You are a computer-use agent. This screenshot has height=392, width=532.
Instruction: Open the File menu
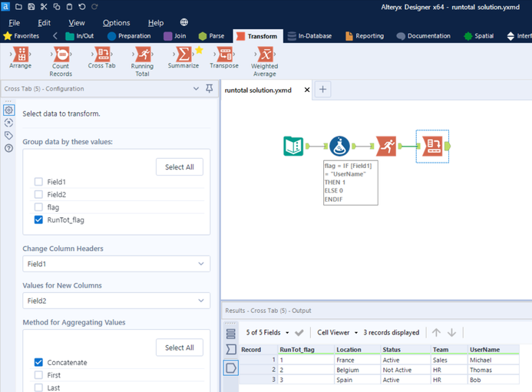click(x=15, y=23)
